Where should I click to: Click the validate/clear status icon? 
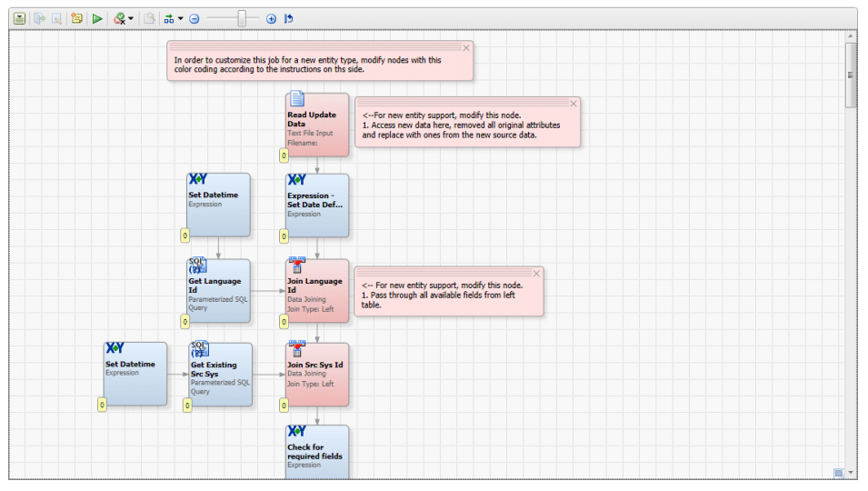[x=119, y=19]
